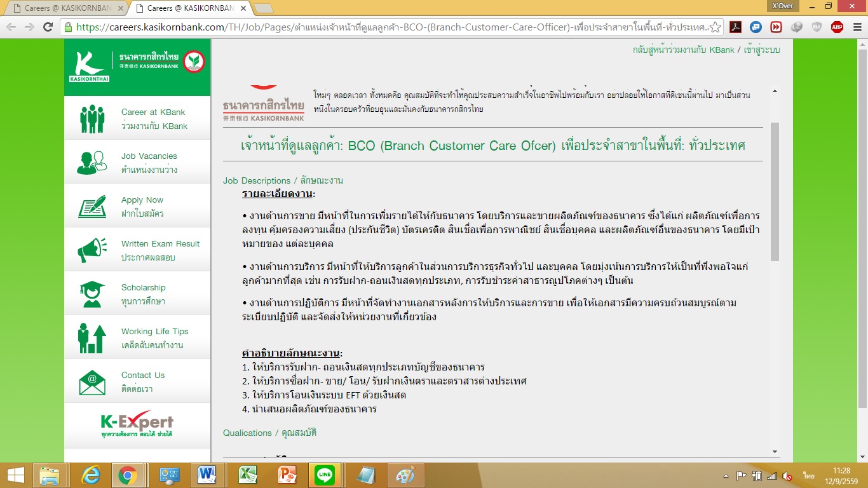This screenshot has width=868, height=488.
Task: Open the Job Vacancies menu link
Action: [149, 163]
